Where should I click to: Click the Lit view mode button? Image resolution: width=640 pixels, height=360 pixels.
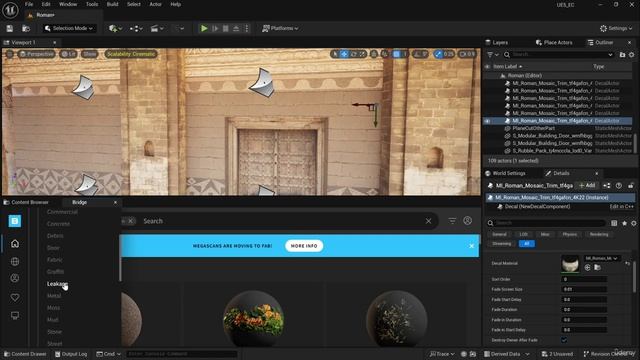68,54
